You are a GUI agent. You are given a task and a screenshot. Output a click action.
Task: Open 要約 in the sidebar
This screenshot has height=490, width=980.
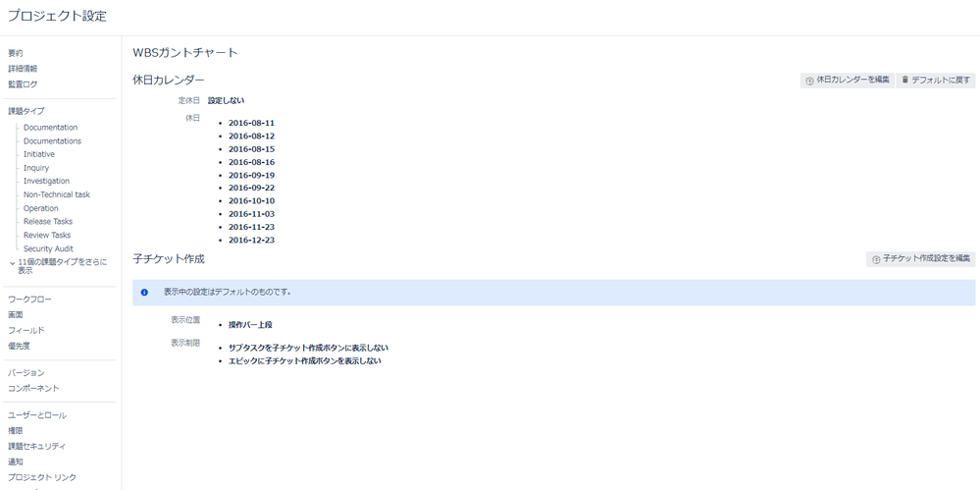(x=16, y=53)
